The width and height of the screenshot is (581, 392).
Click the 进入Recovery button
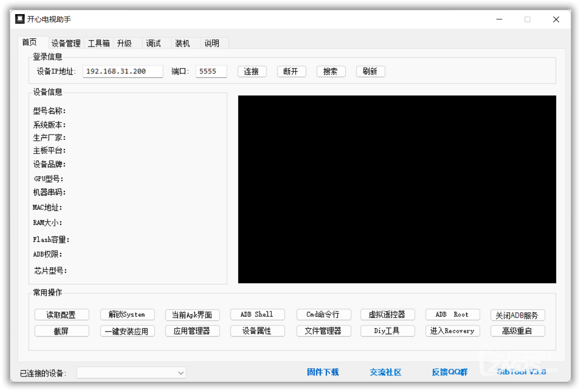point(453,331)
